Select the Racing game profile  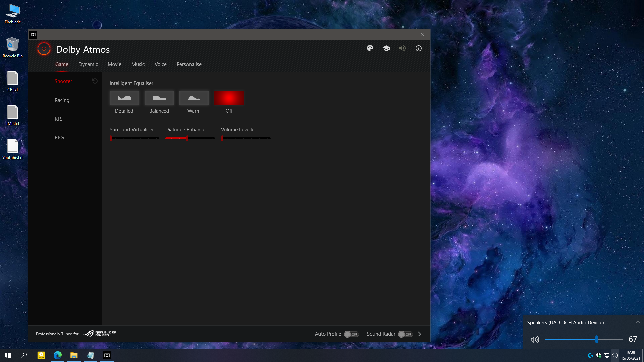point(62,100)
